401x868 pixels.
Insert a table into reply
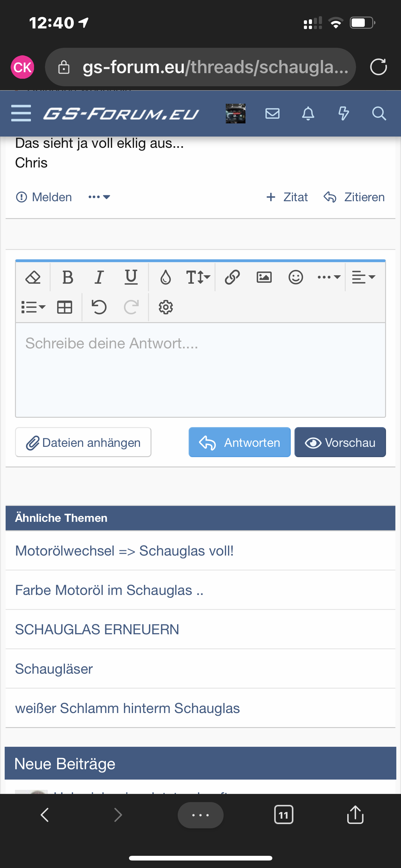[65, 307]
